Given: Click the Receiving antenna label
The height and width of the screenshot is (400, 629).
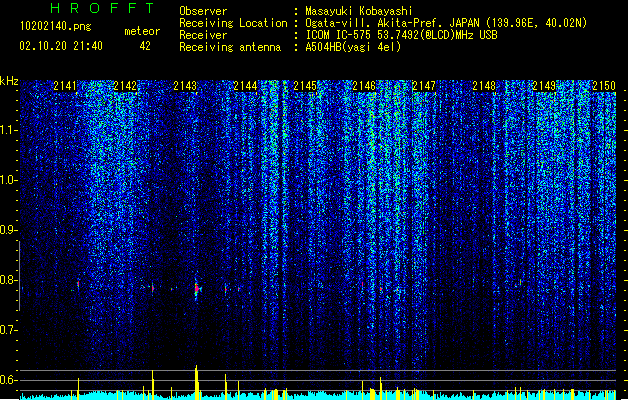Looking at the screenshot, I should (230, 47).
